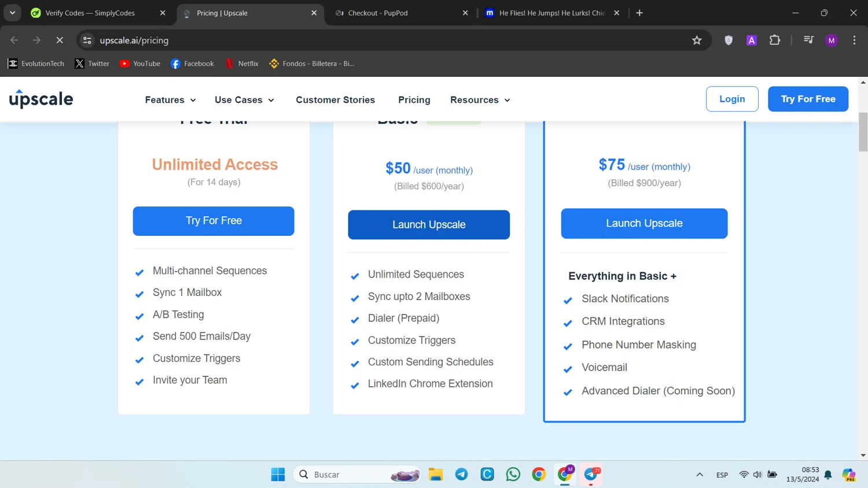Switch to the He Flies! He Jumps! tab
Viewport: 868px width, 488px height.
coord(552,13)
